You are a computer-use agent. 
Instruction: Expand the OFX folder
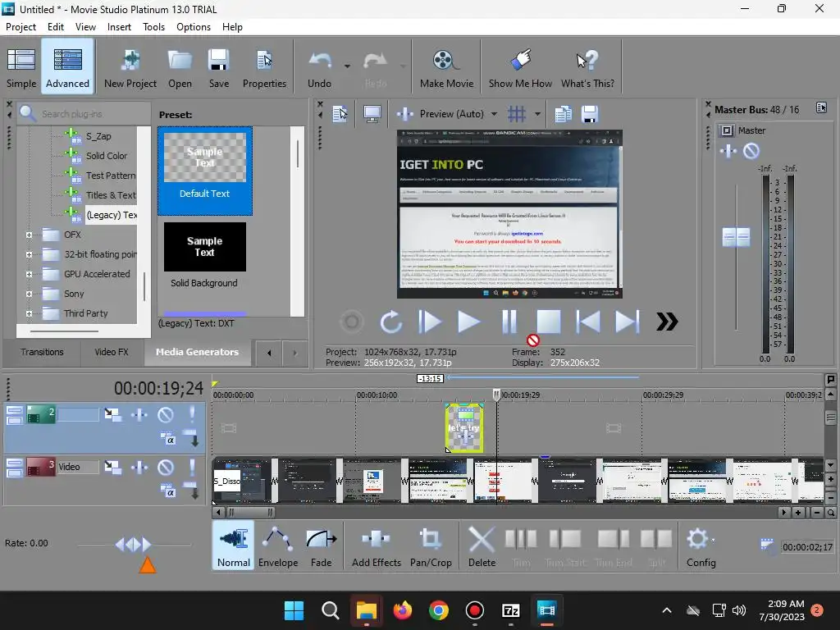pos(29,235)
